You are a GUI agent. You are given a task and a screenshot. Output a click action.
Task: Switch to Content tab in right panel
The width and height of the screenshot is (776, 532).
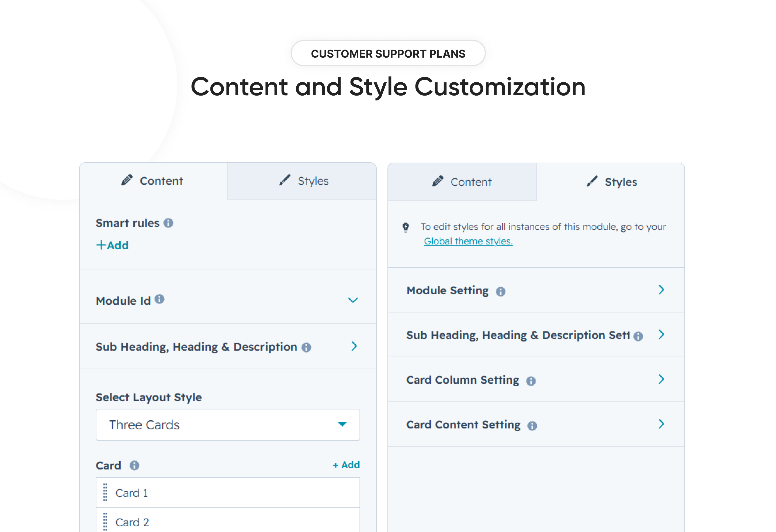point(462,182)
